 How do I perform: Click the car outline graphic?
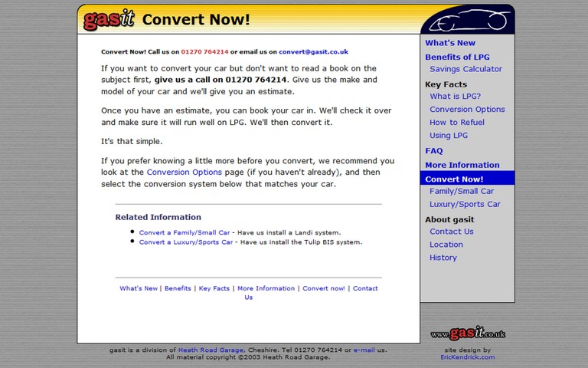coord(469,20)
